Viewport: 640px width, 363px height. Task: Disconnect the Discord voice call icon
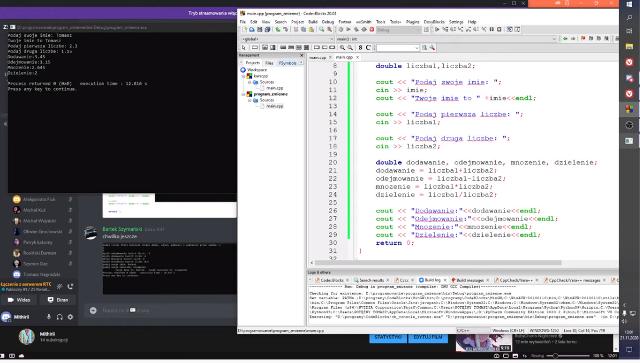70,287
